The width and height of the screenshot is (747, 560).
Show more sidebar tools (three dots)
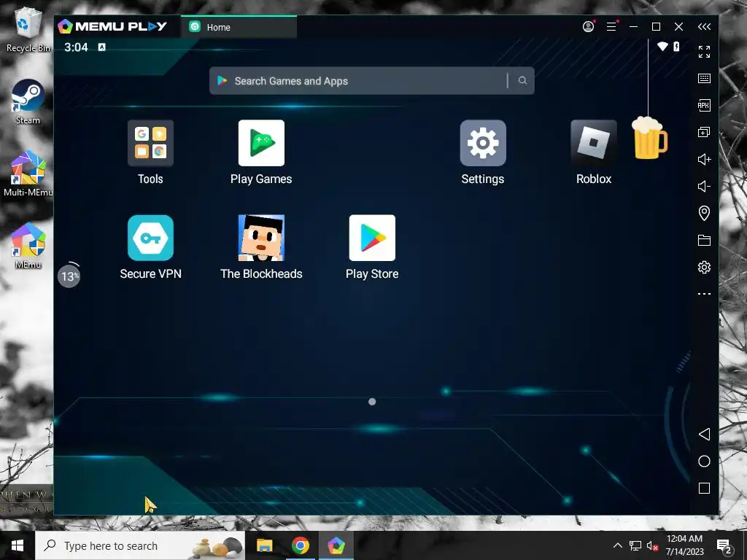tap(704, 294)
